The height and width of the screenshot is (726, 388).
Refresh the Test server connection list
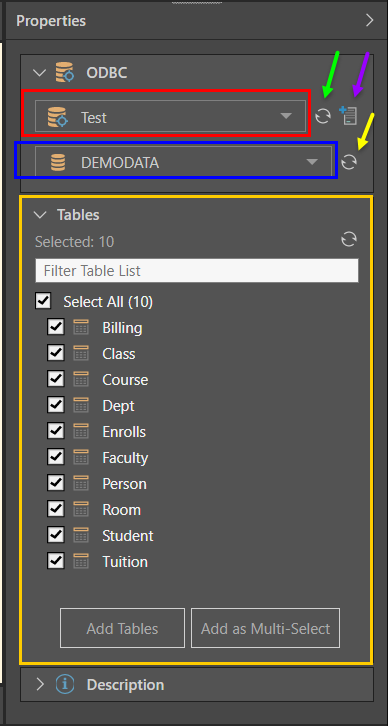(323, 116)
